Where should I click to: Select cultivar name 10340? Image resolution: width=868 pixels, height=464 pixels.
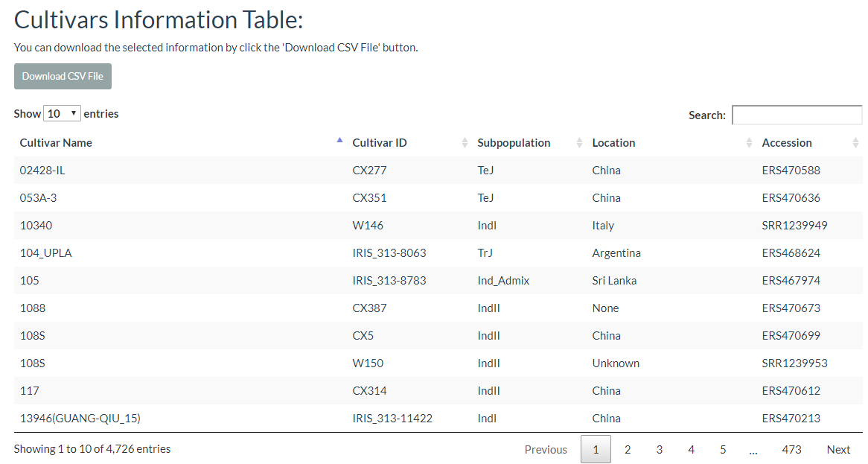[x=36, y=226]
